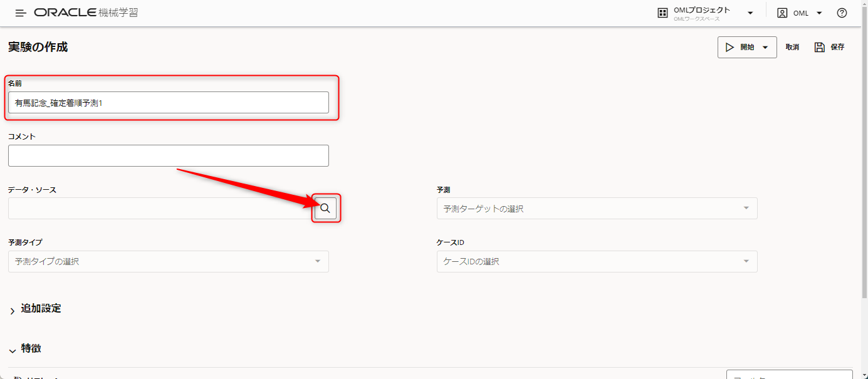Click the 名前 input field
The height and width of the screenshot is (379, 868).
point(169,103)
